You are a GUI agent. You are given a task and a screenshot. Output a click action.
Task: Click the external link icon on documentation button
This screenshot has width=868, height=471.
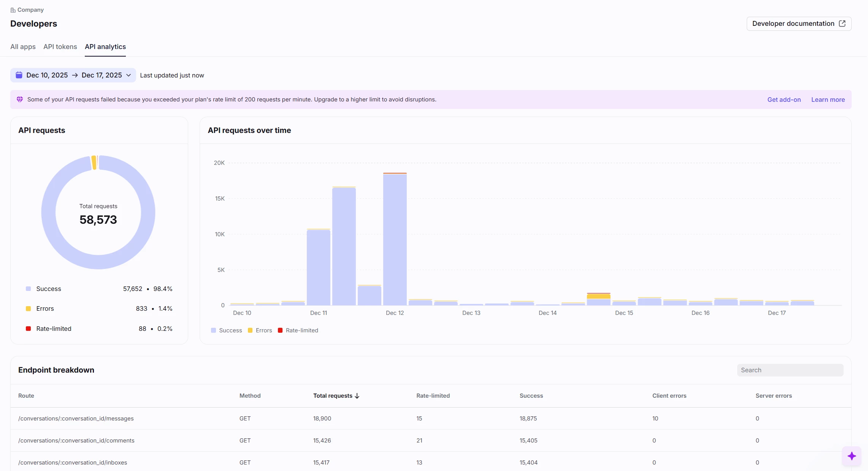(842, 24)
